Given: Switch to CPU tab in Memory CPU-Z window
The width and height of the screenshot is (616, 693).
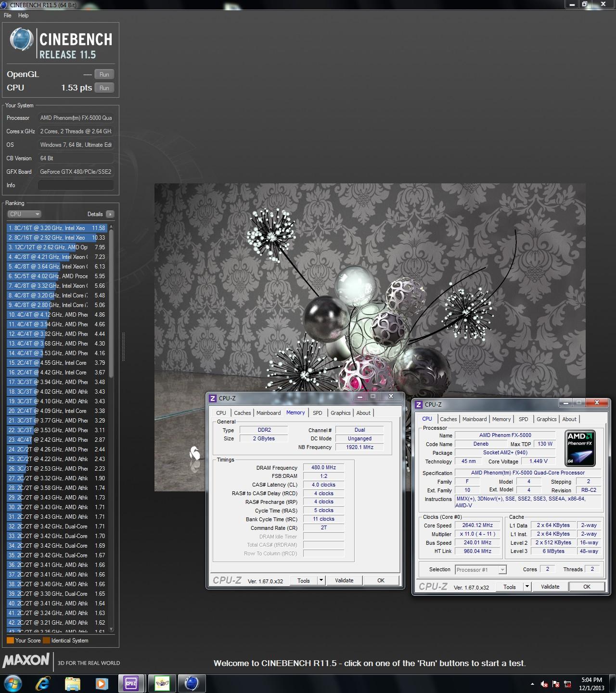Looking at the screenshot, I should (221, 413).
